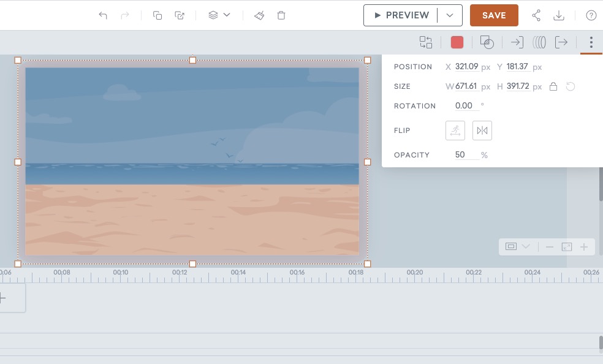Screen dimensions: 603x364
Task: Click the fit-to-screen zoom icon
Action: click(x=567, y=247)
